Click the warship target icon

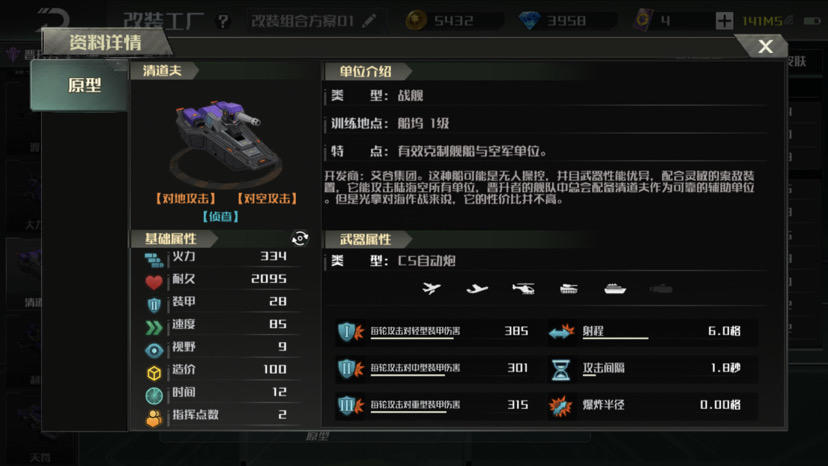pyautogui.click(x=615, y=288)
